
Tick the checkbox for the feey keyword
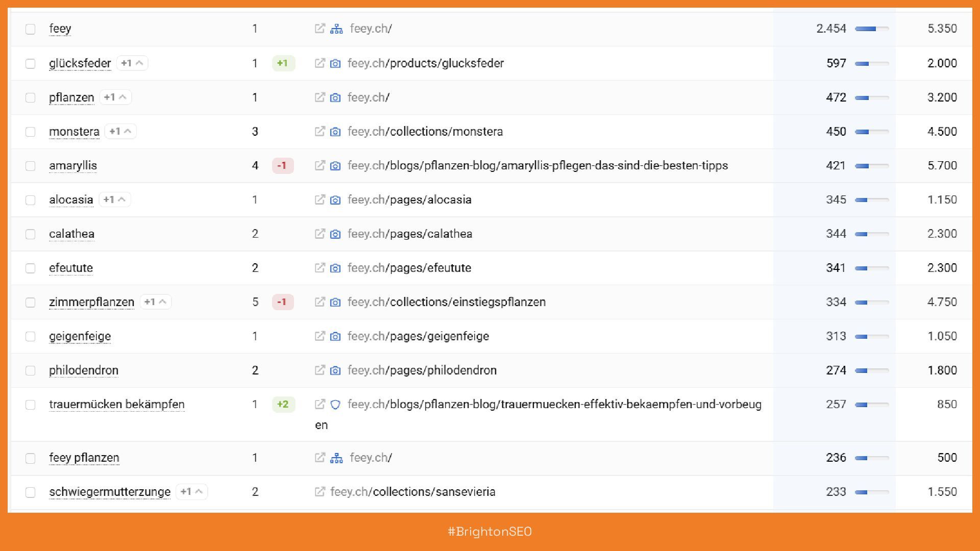click(31, 29)
